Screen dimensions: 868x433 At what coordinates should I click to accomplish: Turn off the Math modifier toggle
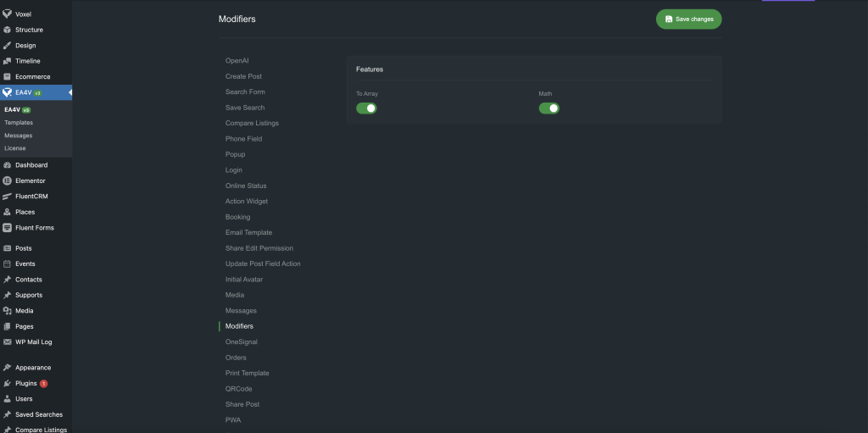point(549,108)
